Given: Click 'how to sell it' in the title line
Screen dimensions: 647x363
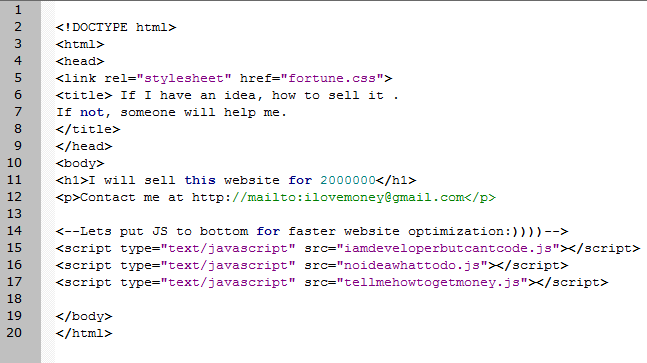Looking at the screenshot, I should click(328, 95).
